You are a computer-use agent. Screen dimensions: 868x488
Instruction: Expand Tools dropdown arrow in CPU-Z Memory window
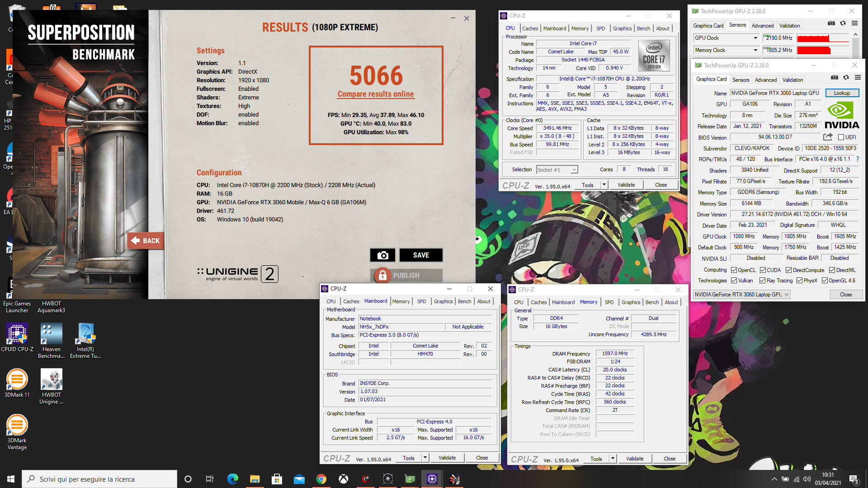pos(613,459)
